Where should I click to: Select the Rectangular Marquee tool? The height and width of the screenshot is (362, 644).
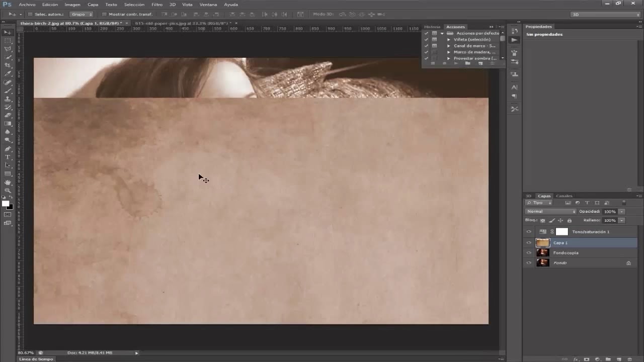point(8,41)
